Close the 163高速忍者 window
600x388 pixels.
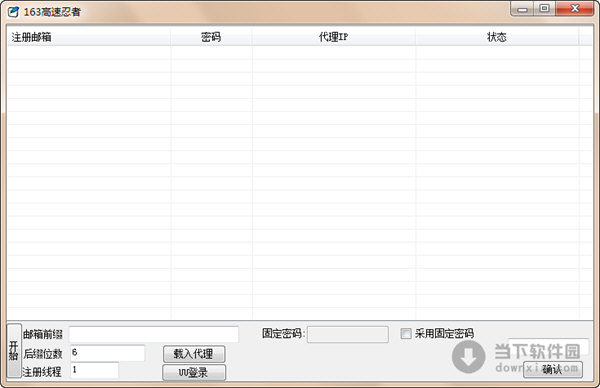coord(574,8)
